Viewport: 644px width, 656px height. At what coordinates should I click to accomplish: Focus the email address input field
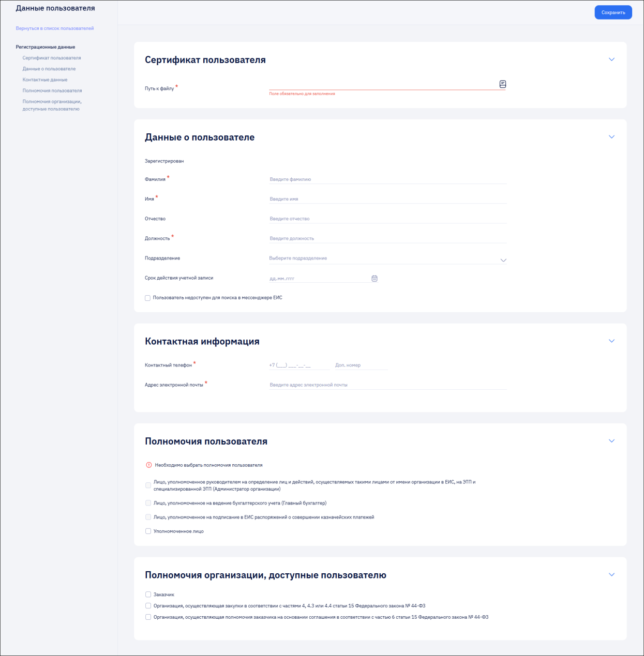tap(387, 385)
